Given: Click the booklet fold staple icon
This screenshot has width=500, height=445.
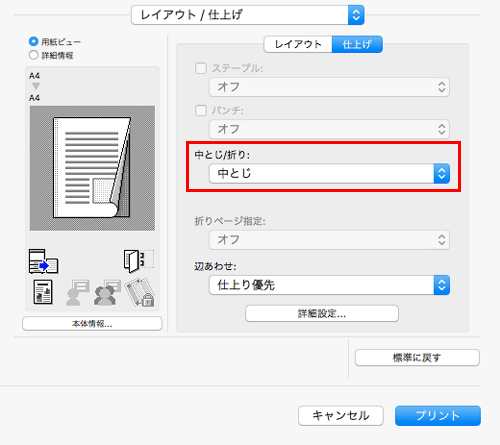Looking at the screenshot, I should 138,261.
